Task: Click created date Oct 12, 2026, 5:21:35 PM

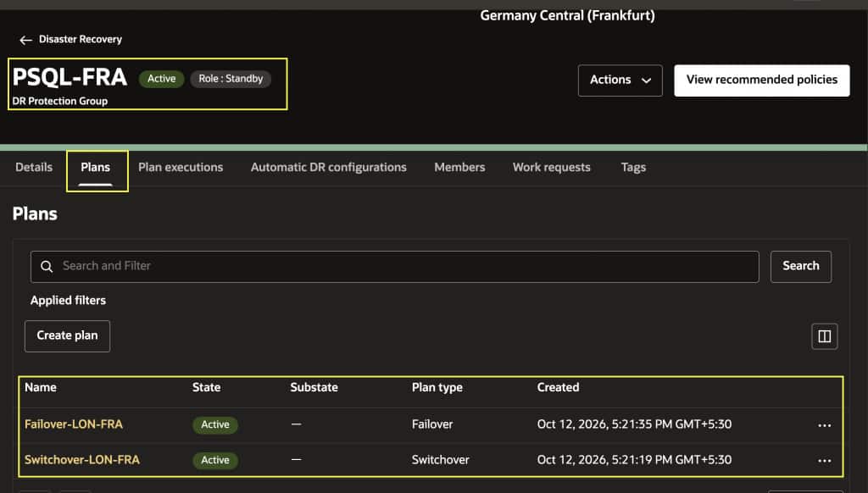Action: 634,424
